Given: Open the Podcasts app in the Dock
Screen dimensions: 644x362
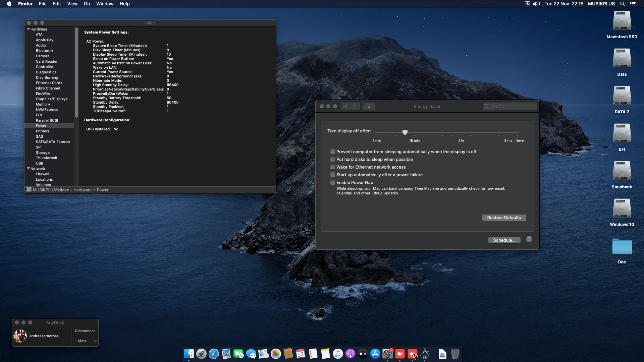Looking at the screenshot, I should 350,354.
